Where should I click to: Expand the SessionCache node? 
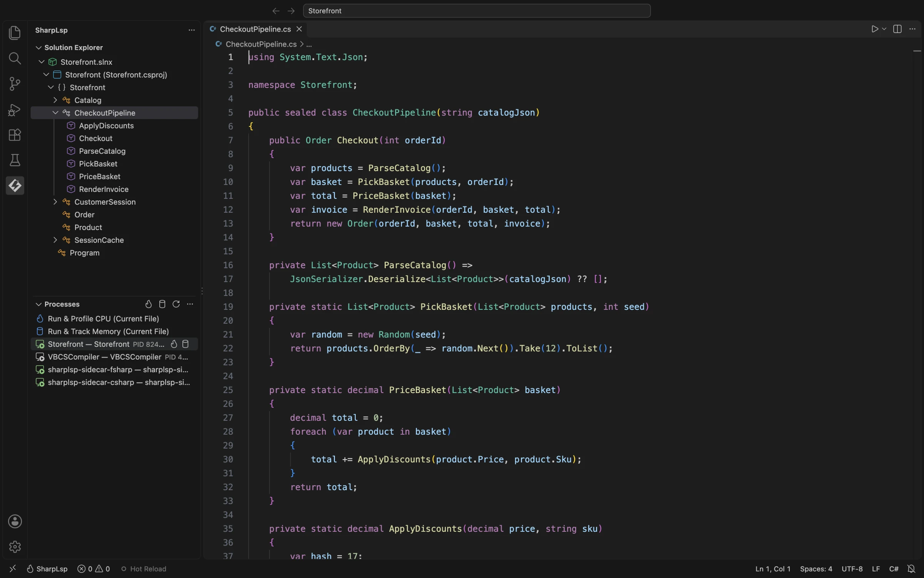(x=55, y=240)
